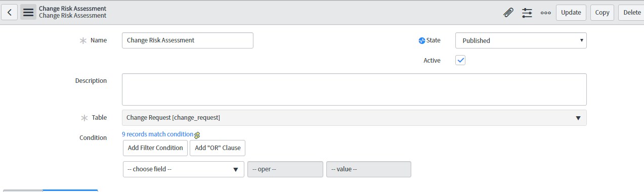Image resolution: width=644 pixels, height=192 pixels.
Task: Click the Delete button
Action: pyautogui.click(x=631, y=13)
